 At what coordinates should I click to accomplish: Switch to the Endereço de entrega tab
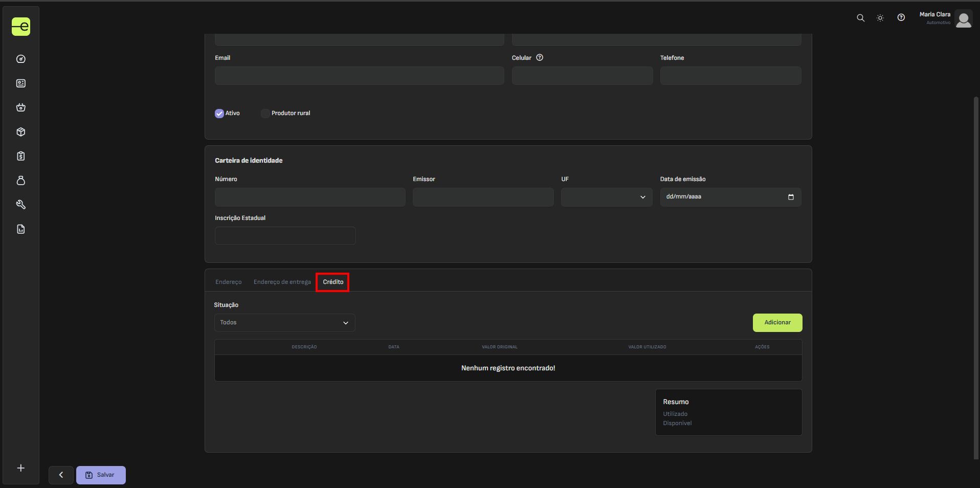point(282,282)
